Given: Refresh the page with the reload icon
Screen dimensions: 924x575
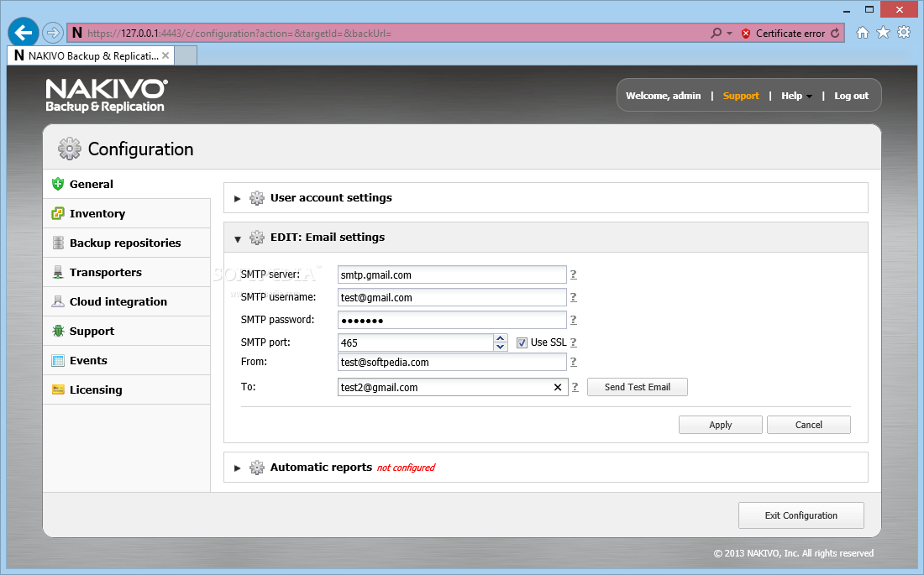Looking at the screenshot, I should click(835, 33).
